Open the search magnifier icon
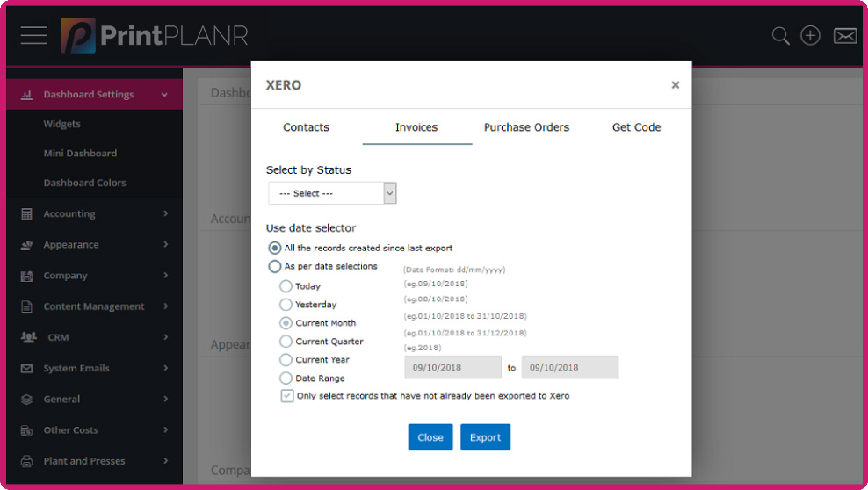Viewport: 868px width, 490px height. click(x=780, y=36)
